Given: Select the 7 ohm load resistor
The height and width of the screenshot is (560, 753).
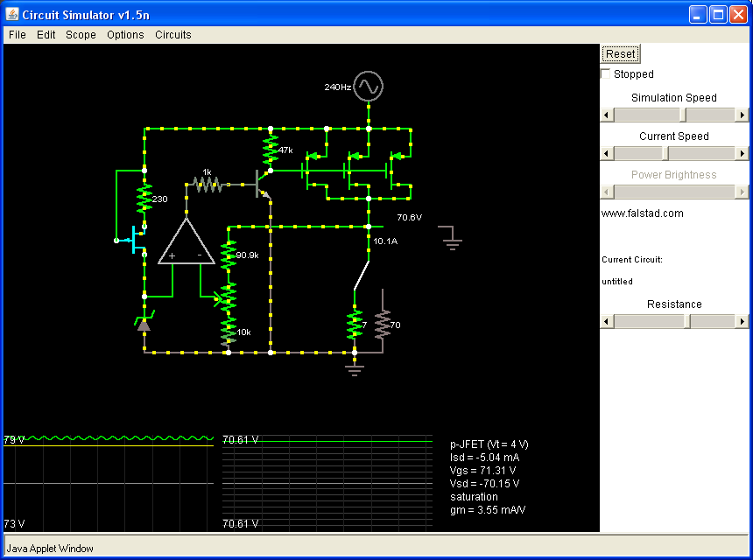Looking at the screenshot, I should click(x=355, y=325).
